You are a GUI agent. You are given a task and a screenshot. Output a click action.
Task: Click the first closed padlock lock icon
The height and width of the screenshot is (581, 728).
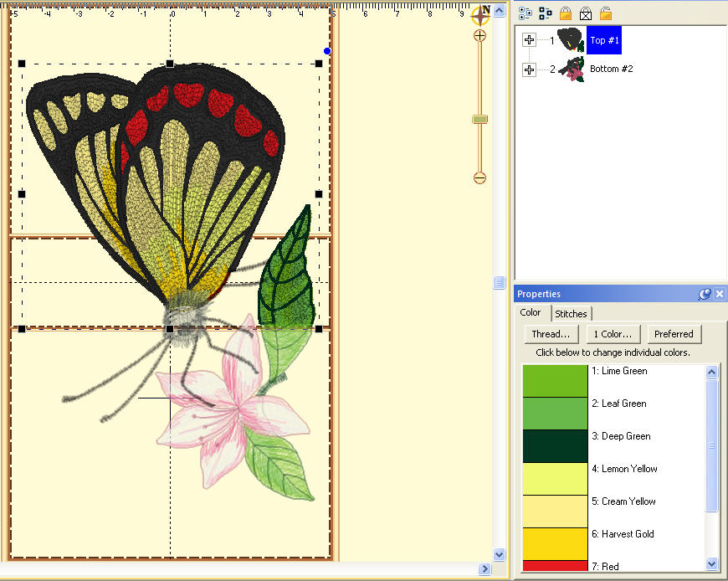coord(566,13)
